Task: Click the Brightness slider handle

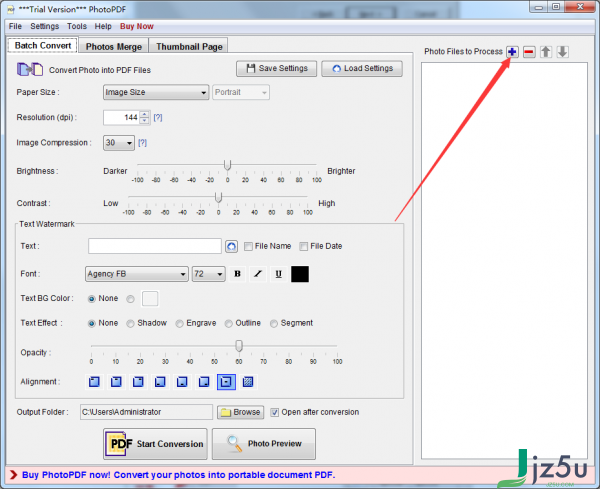Action: pyautogui.click(x=227, y=165)
